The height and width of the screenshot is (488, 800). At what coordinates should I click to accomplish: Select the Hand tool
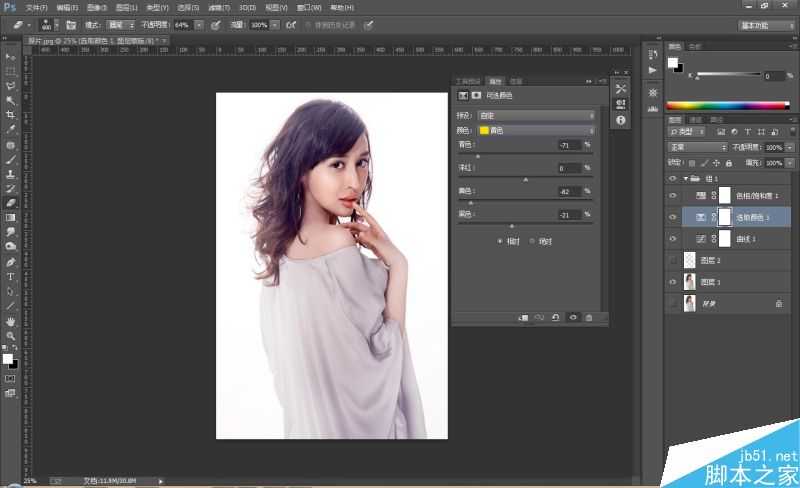pyautogui.click(x=11, y=320)
